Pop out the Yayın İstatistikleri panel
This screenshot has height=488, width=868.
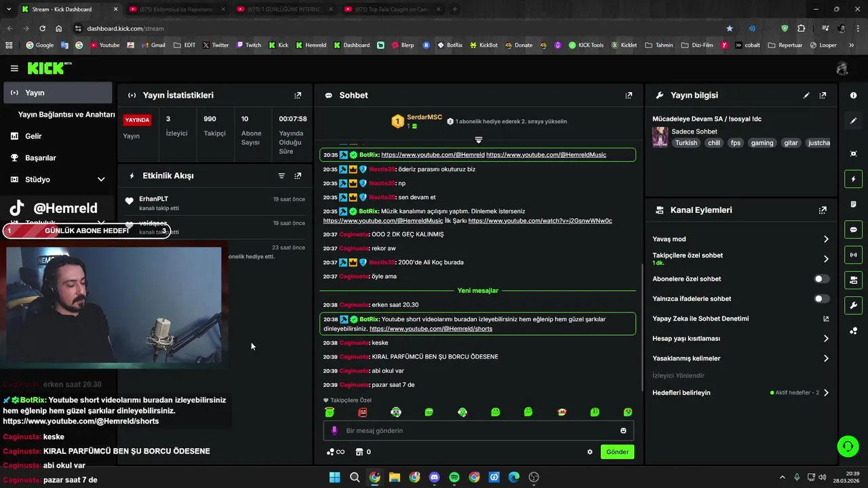pos(298,96)
